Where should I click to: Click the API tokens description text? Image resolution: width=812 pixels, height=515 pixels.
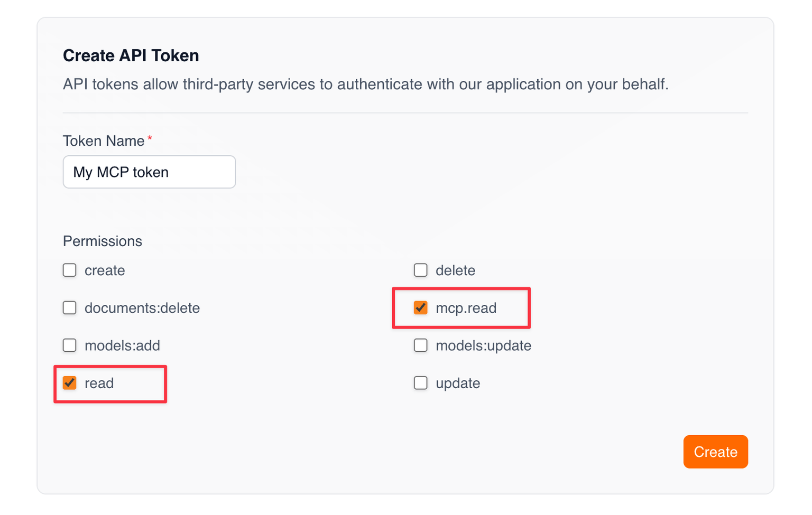pos(365,84)
